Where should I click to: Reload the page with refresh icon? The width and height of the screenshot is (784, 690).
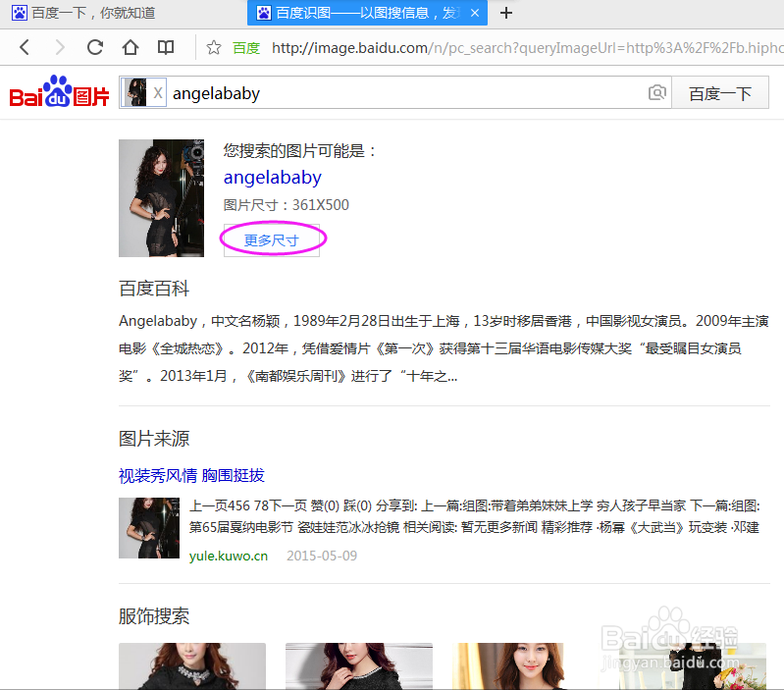[94, 47]
